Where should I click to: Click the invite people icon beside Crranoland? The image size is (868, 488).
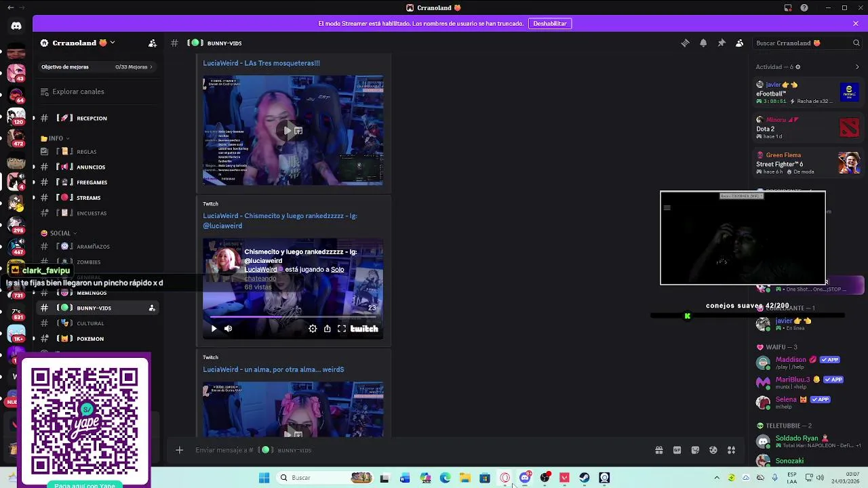[153, 43]
